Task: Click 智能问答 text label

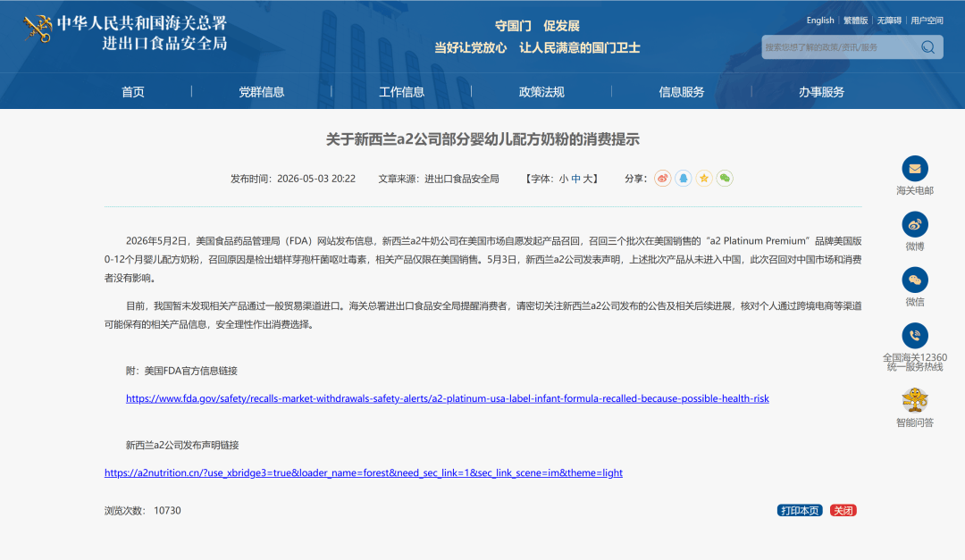Action: tap(915, 422)
